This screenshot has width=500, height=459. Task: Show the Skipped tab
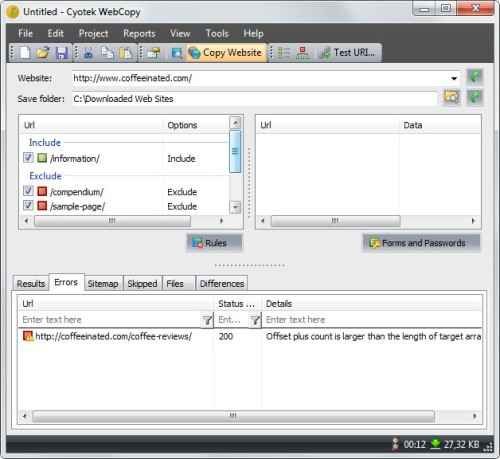142,284
